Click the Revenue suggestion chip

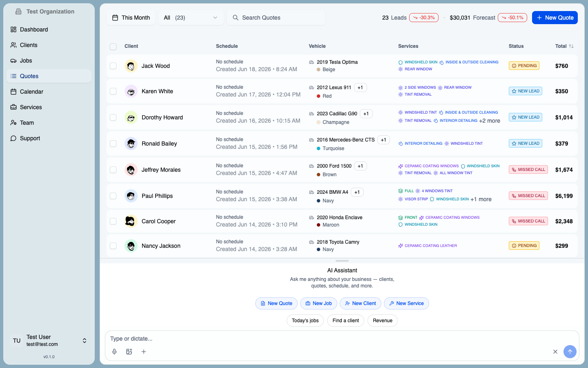383,321
